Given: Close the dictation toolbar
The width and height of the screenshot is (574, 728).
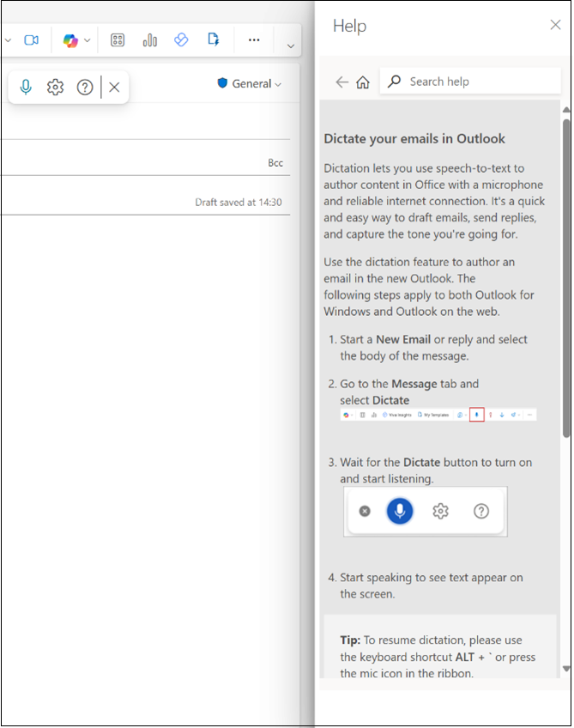Looking at the screenshot, I should coord(114,87).
